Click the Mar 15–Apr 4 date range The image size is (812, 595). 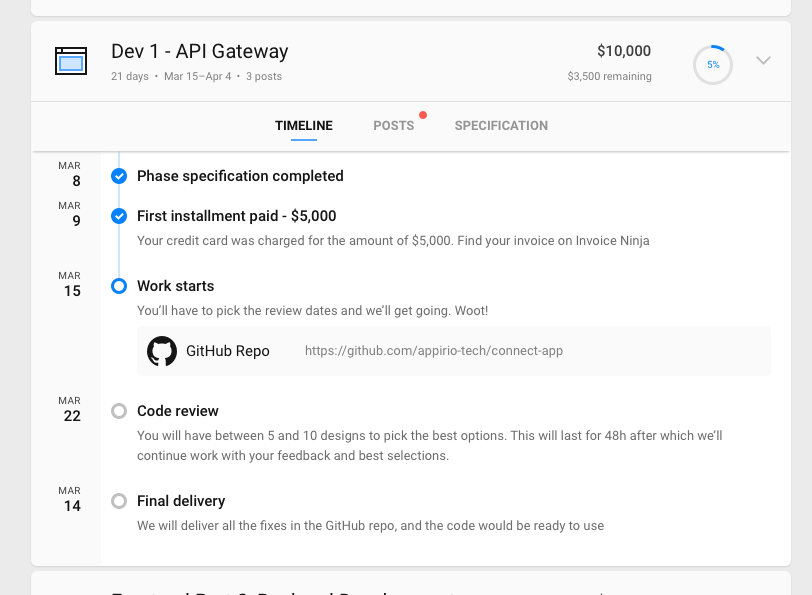click(198, 76)
